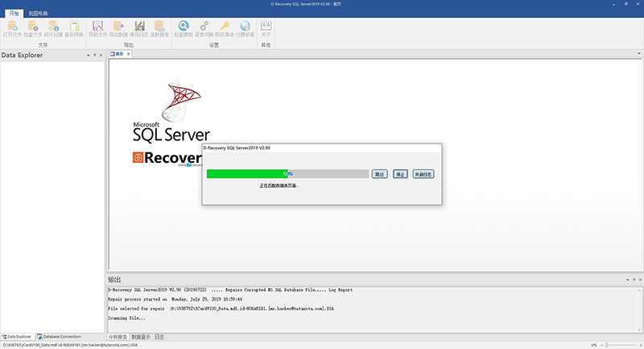
Task: Click the Data Explorer panel title
Action: [x=22, y=55]
